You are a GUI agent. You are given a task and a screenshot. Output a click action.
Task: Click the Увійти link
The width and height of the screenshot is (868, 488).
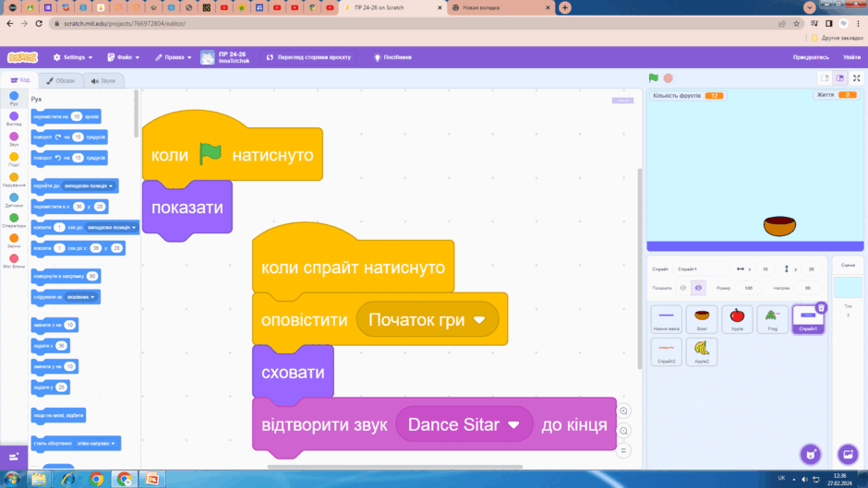click(851, 57)
